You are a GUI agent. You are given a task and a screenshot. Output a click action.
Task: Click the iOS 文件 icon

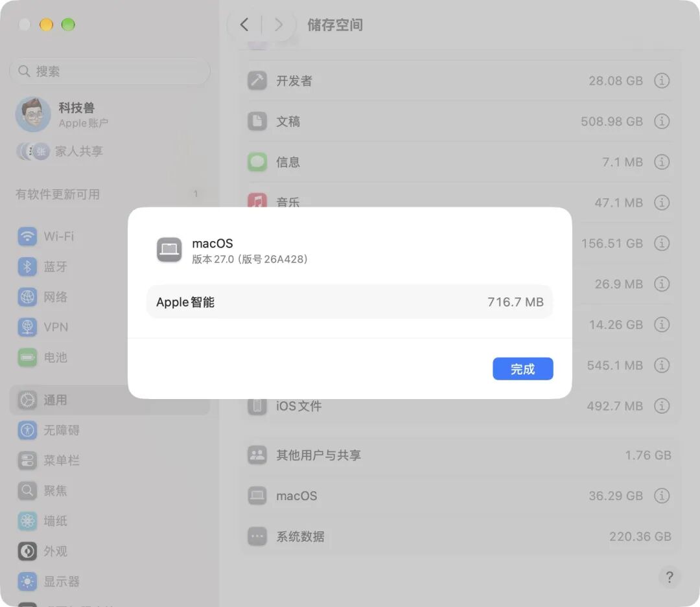pos(257,406)
